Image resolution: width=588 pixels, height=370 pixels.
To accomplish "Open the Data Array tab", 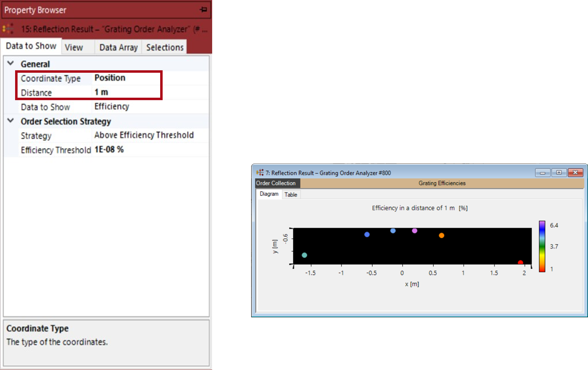I will [x=118, y=47].
